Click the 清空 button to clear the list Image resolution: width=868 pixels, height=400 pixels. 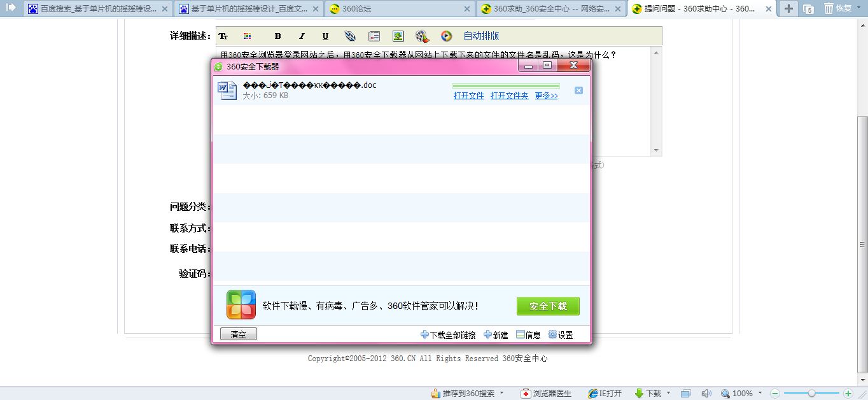239,334
